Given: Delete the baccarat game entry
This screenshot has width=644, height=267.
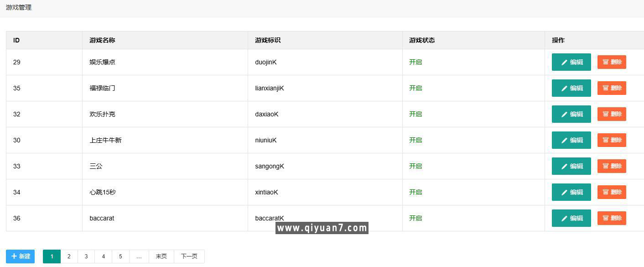Looking at the screenshot, I should [612, 218].
